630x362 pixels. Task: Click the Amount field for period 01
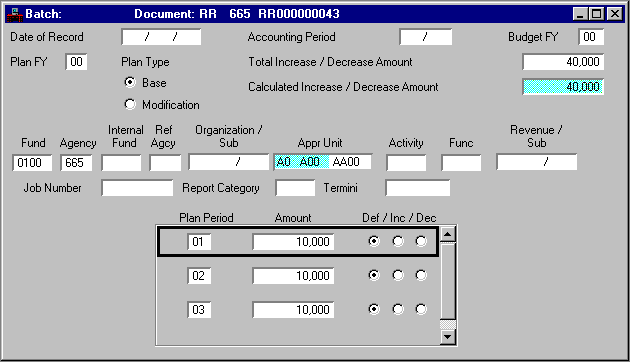pyautogui.click(x=293, y=242)
